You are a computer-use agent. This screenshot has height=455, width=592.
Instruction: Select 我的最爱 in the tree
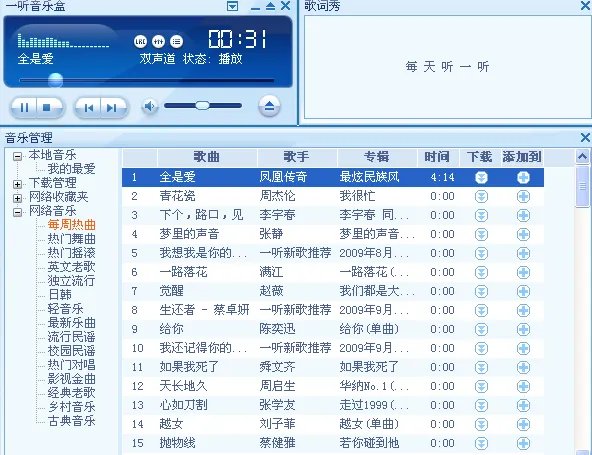71,169
